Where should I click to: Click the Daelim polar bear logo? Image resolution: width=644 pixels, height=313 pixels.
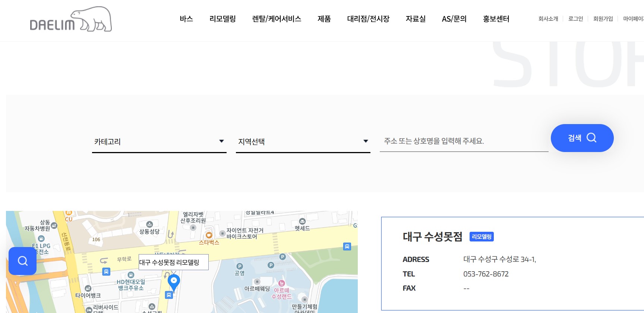pos(71,19)
